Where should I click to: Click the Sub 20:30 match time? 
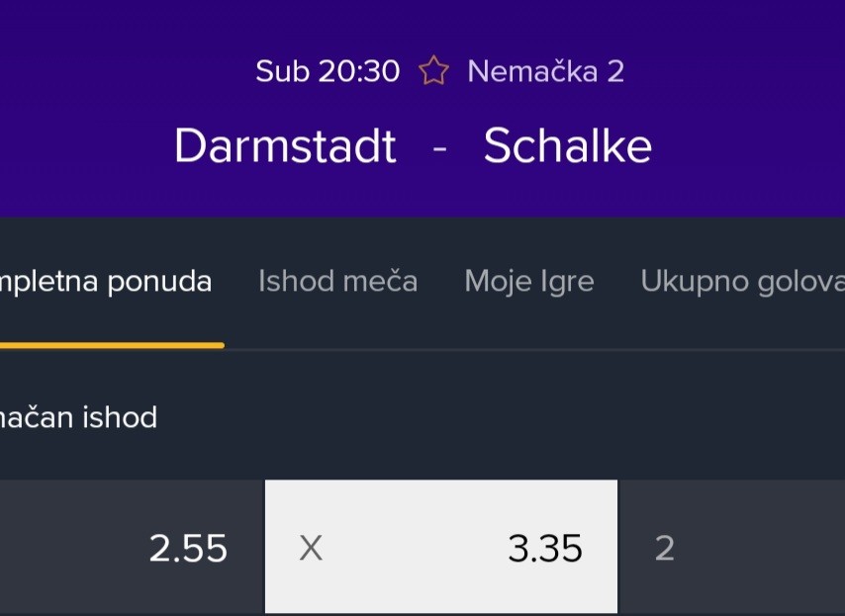pos(328,71)
